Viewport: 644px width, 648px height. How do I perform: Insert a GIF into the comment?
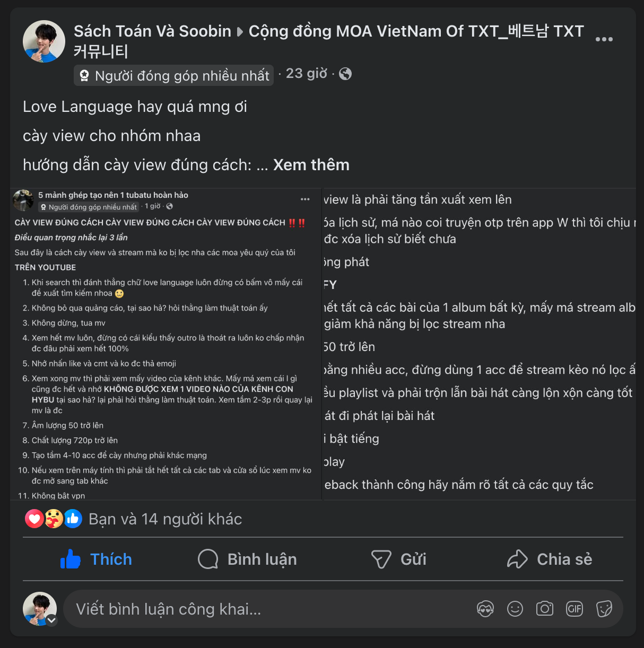click(575, 609)
